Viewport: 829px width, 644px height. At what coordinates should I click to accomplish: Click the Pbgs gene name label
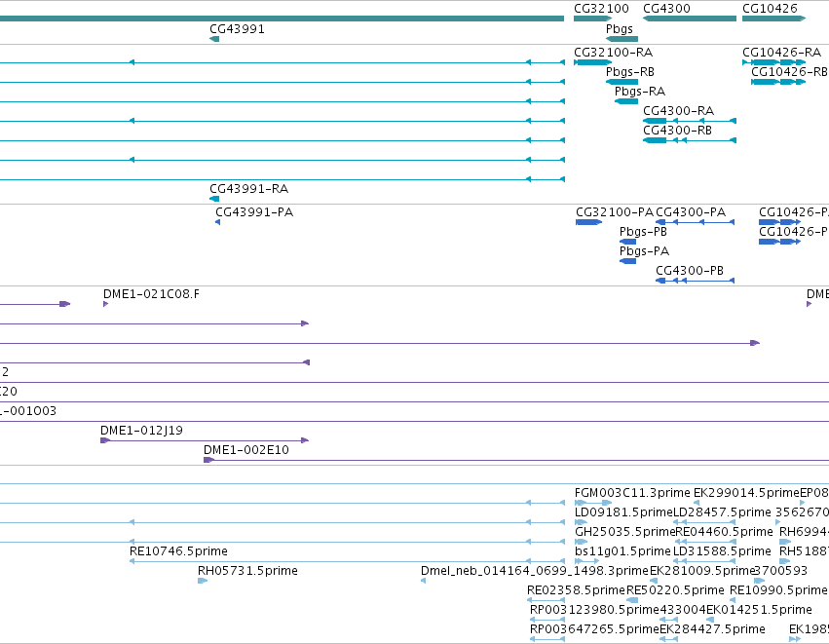pyautogui.click(x=620, y=29)
